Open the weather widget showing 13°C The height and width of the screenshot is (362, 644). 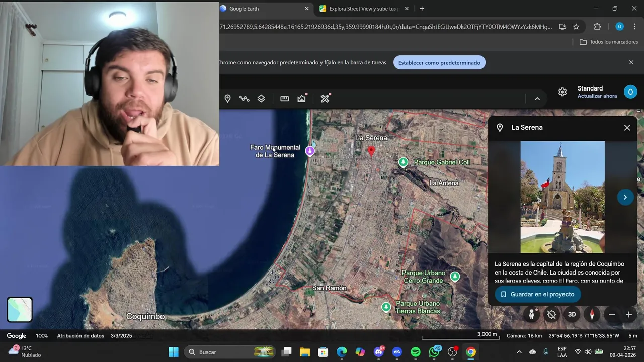(x=25, y=352)
